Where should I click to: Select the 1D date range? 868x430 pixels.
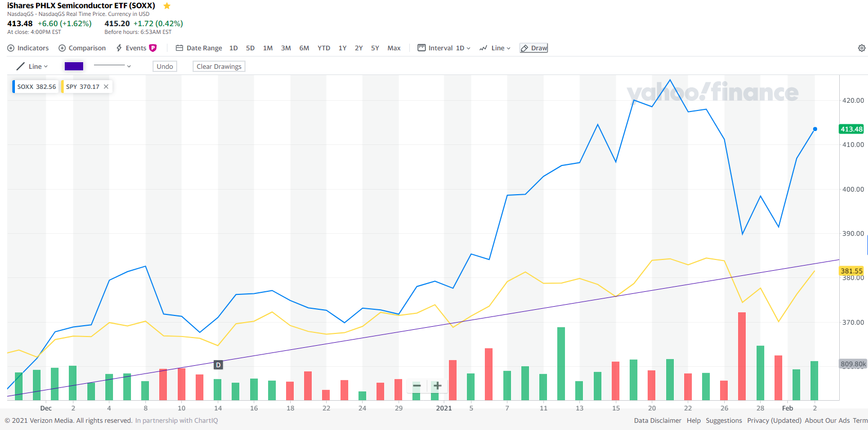tap(233, 48)
